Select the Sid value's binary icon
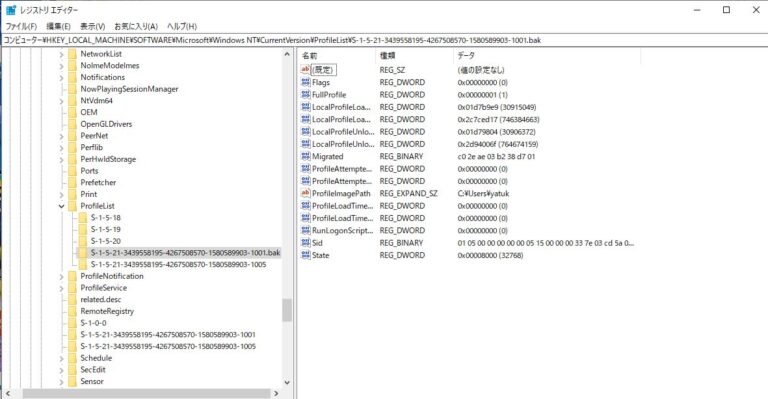Image resolution: width=768 pixels, height=399 pixels. tap(305, 243)
